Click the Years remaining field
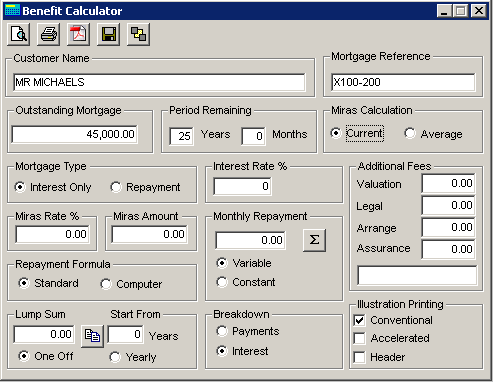 pos(181,136)
